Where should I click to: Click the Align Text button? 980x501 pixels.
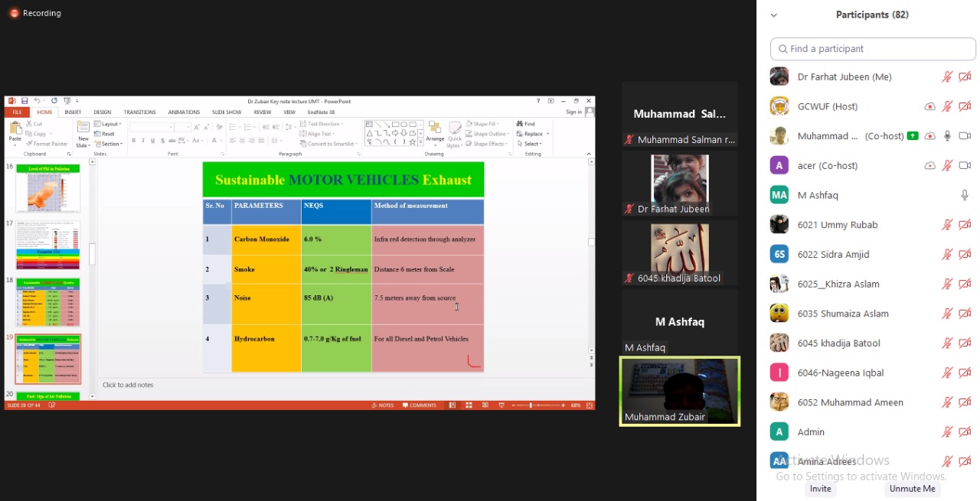pyautogui.click(x=318, y=134)
